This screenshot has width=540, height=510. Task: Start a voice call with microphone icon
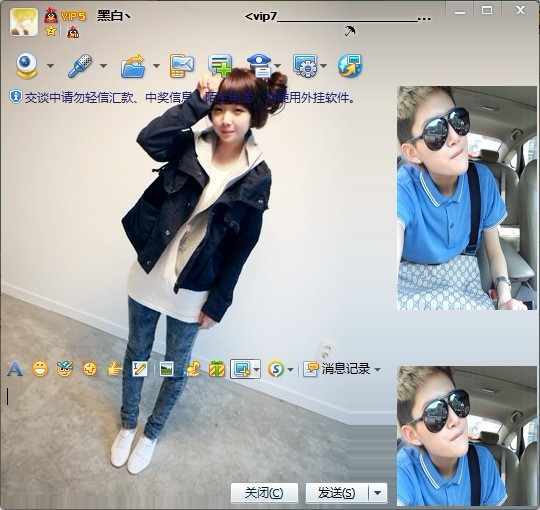pos(80,65)
